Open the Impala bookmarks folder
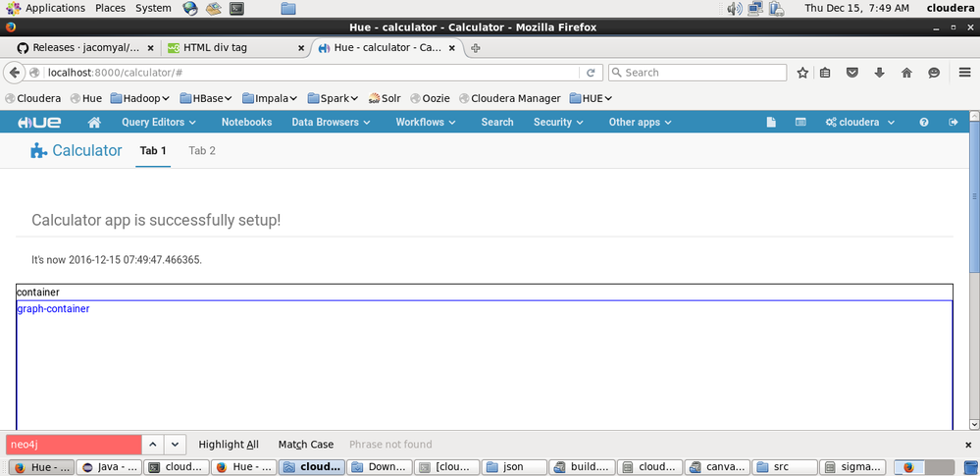 [270, 98]
